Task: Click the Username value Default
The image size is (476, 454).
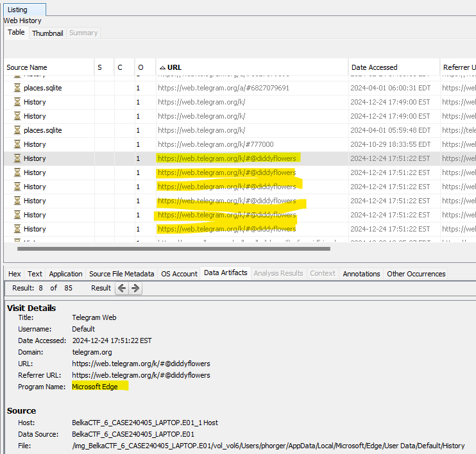Action: coord(83,329)
